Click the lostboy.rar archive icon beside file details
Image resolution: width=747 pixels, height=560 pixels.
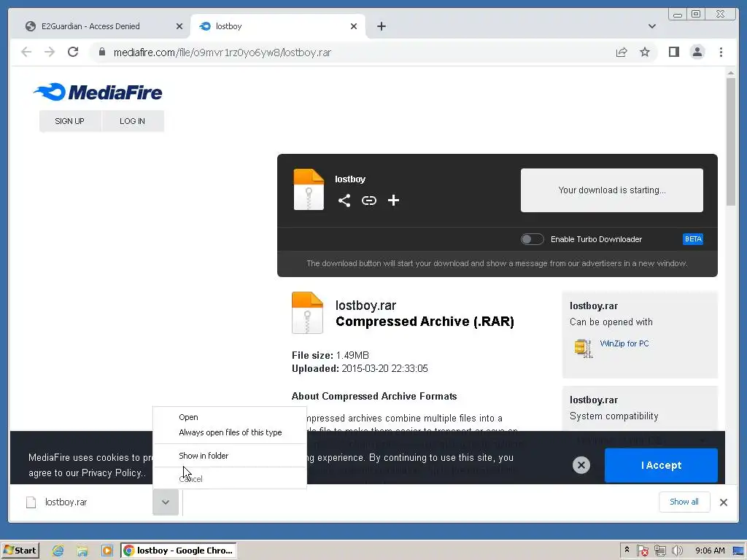(x=307, y=313)
